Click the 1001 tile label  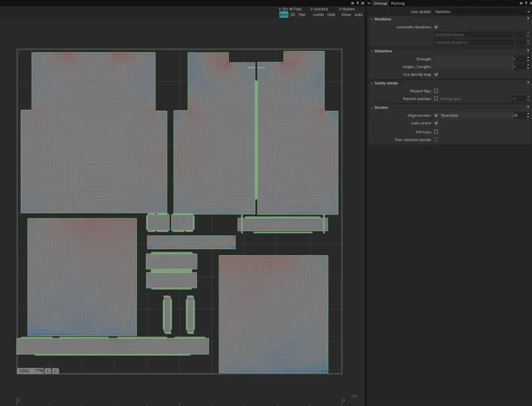24,371
